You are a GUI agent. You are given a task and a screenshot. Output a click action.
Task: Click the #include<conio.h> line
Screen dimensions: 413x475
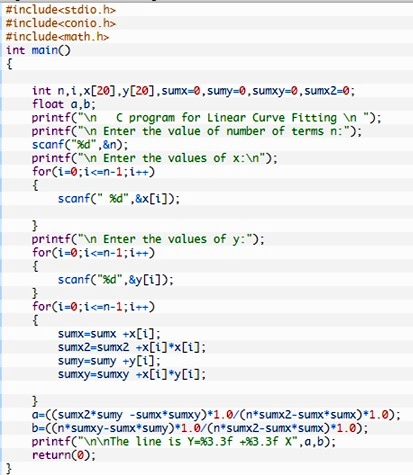(x=61, y=23)
